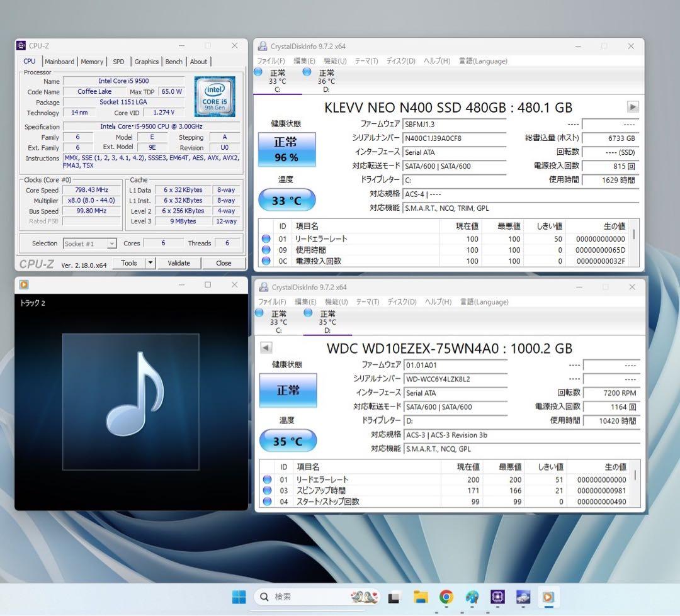Click the Tools button in CPU-Z
The width and height of the screenshot is (680, 616).
tap(129, 263)
